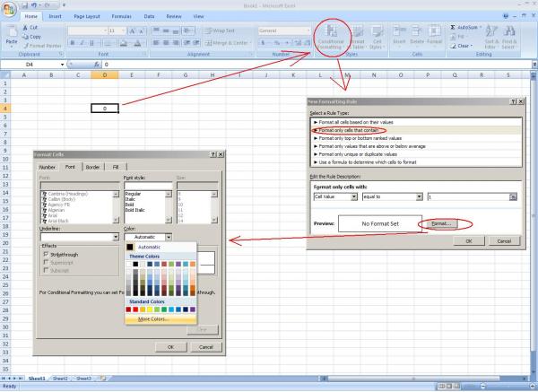Click the Office button logo

click(9, 8)
